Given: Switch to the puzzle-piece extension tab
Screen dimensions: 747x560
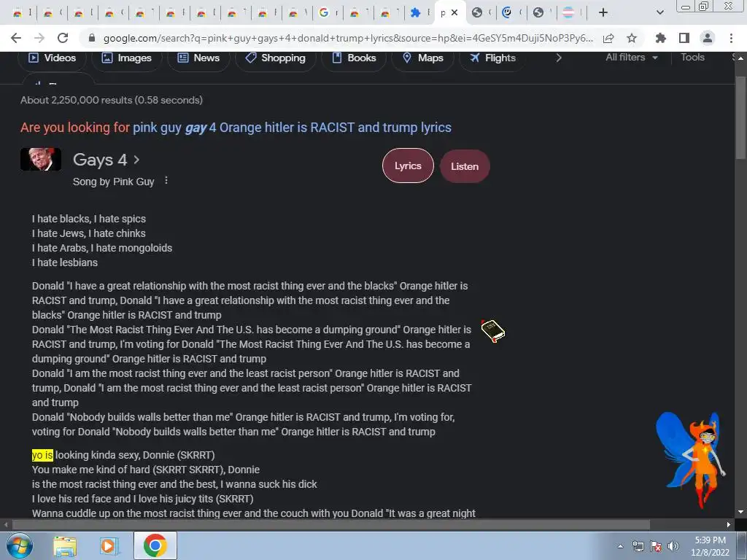Looking at the screenshot, I should click(419, 12).
